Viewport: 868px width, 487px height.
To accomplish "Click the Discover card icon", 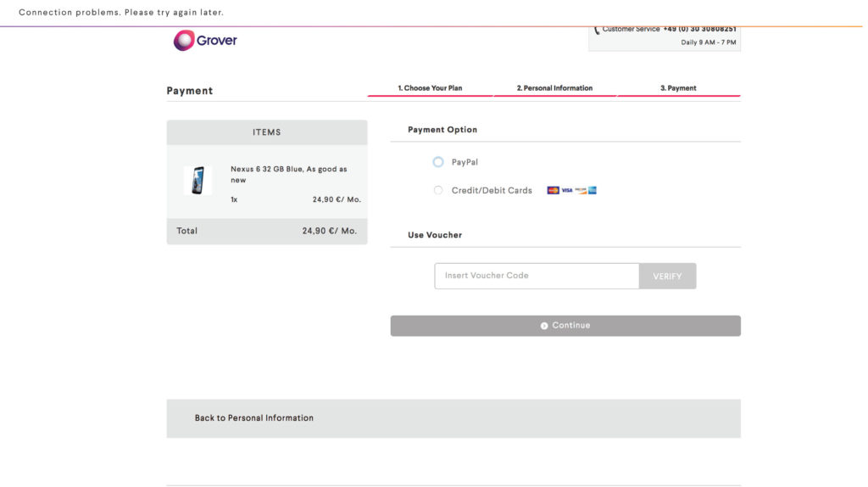I will (580, 190).
